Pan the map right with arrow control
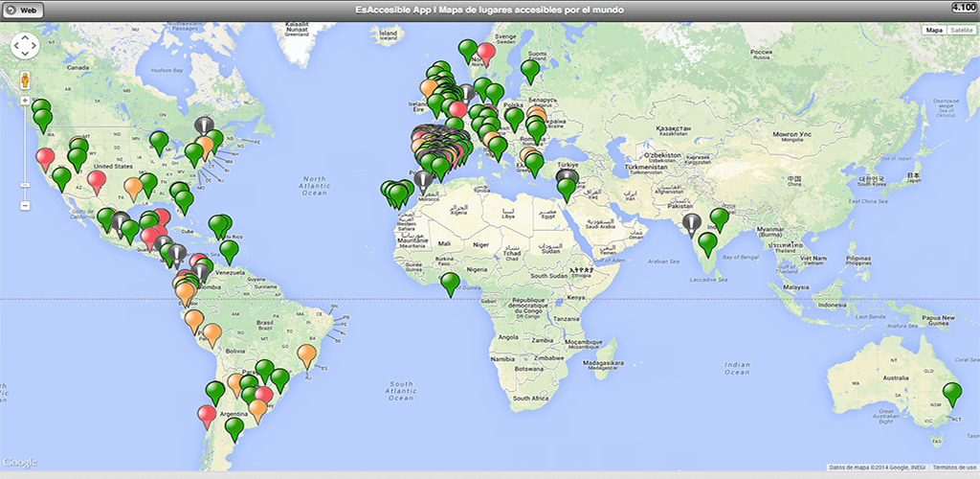The image size is (980, 479). 33,47
